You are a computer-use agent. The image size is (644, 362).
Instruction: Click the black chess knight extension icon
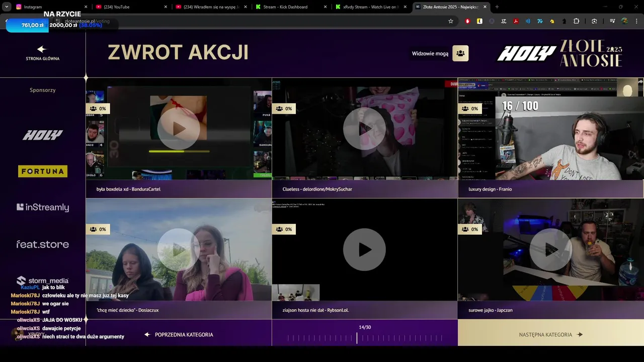564,21
